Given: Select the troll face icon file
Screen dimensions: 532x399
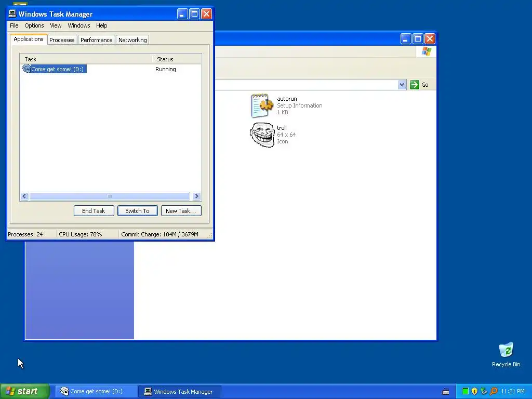Looking at the screenshot, I should (262, 135).
